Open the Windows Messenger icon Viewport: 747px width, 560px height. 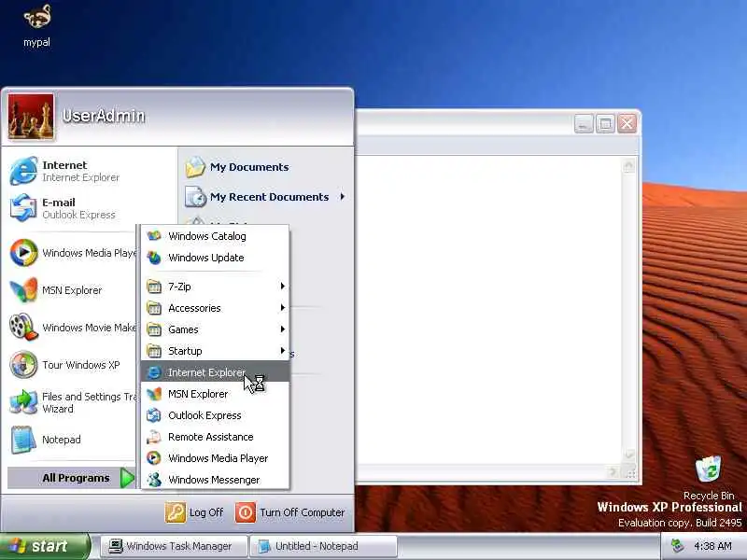[x=154, y=480]
